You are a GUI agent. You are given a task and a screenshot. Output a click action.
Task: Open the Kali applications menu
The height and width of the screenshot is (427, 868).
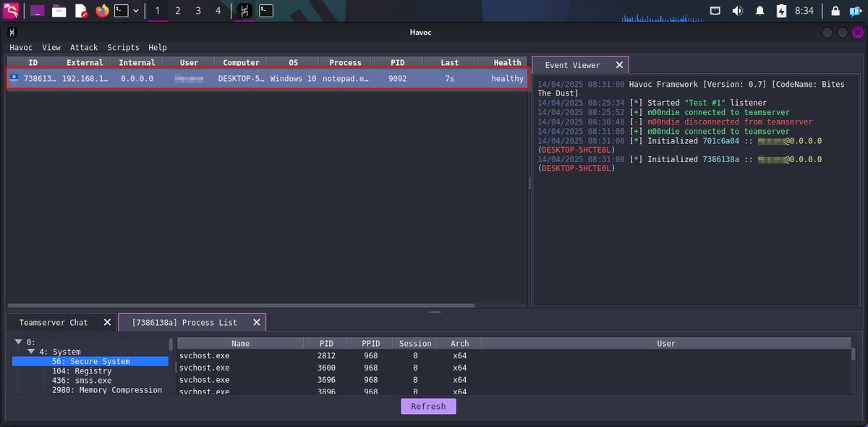[11, 11]
